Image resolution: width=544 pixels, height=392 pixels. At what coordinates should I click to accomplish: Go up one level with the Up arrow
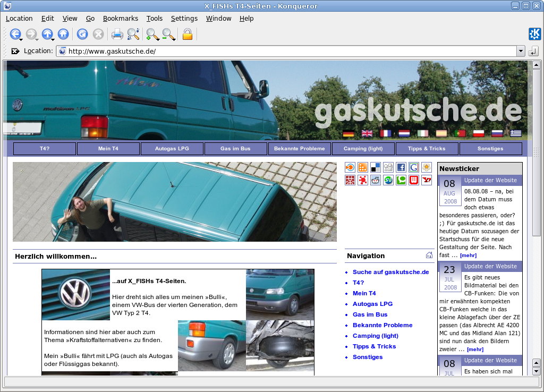[47, 34]
